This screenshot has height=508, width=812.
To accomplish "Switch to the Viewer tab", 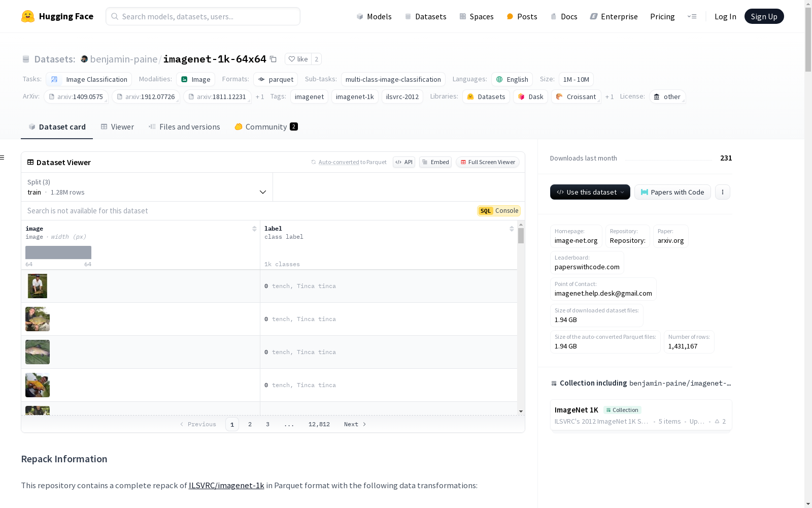I will click(117, 127).
